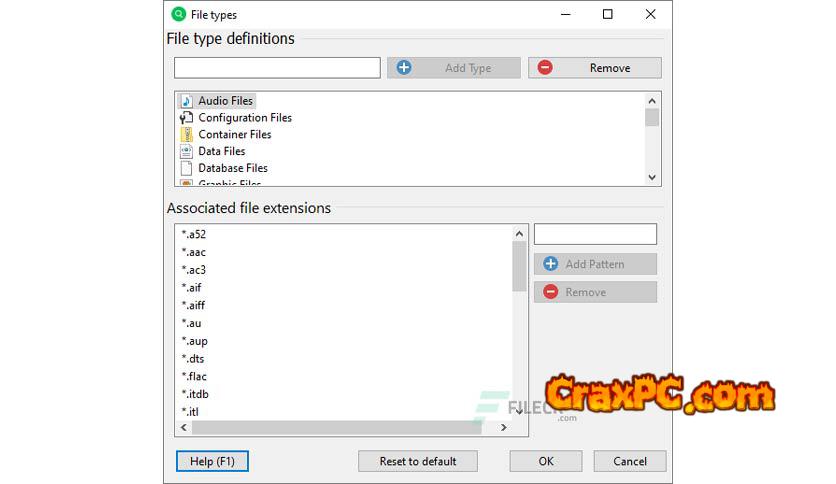Close the File types dialog
The width and height of the screenshot is (836, 484).
650,14
